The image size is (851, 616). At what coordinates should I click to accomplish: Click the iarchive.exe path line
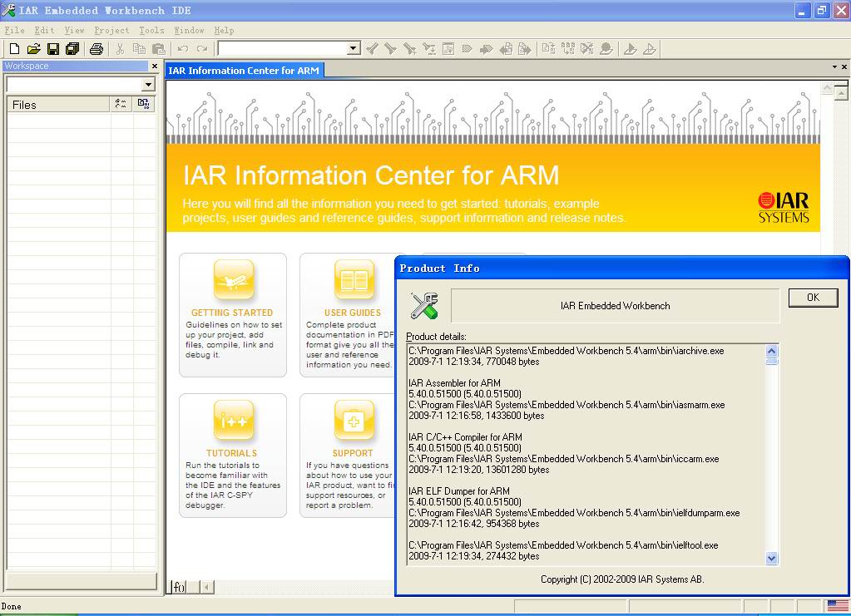[x=566, y=351]
